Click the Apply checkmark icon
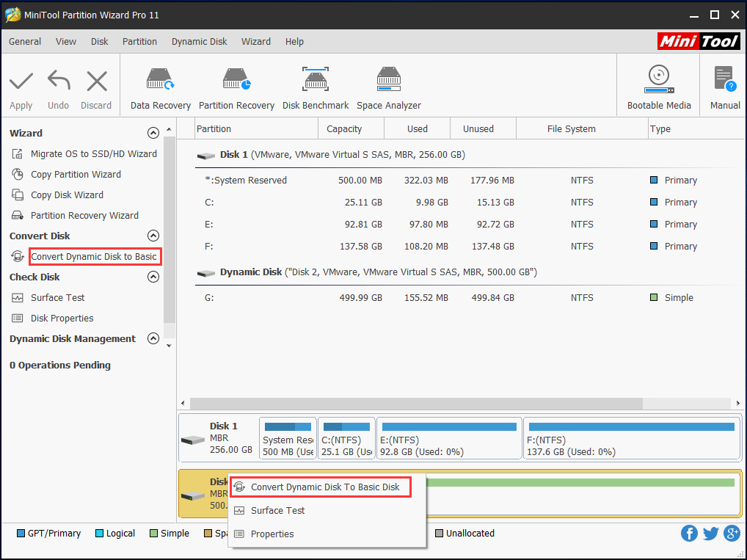This screenshot has width=747, height=560. pos(21,81)
